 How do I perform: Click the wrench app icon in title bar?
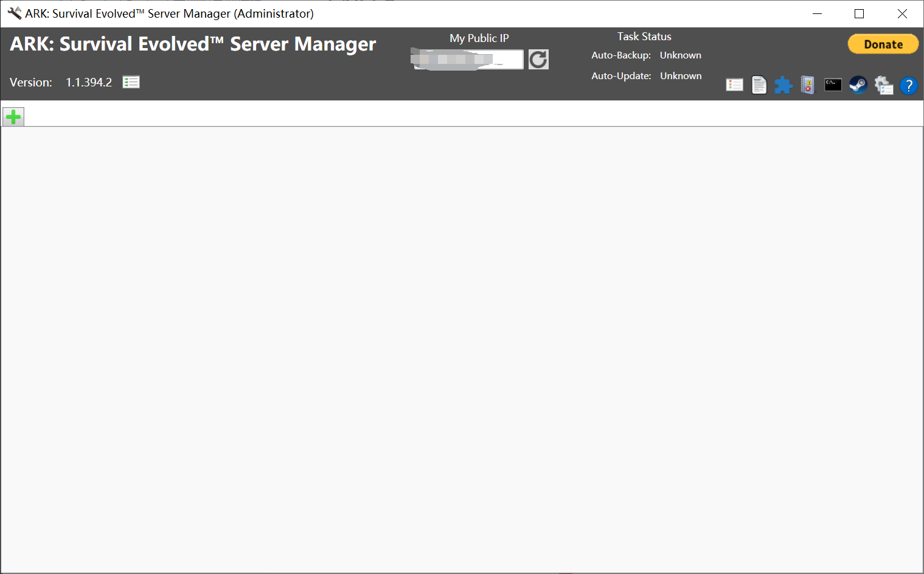coord(14,13)
